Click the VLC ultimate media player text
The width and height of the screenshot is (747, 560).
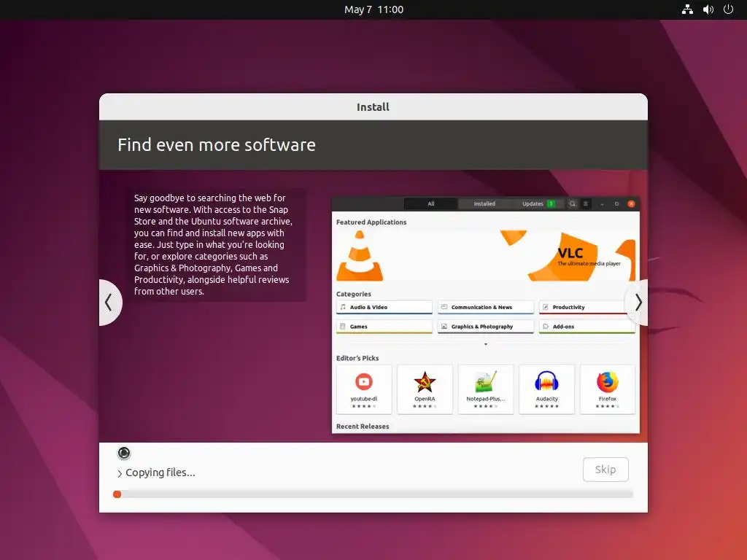(589, 263)
